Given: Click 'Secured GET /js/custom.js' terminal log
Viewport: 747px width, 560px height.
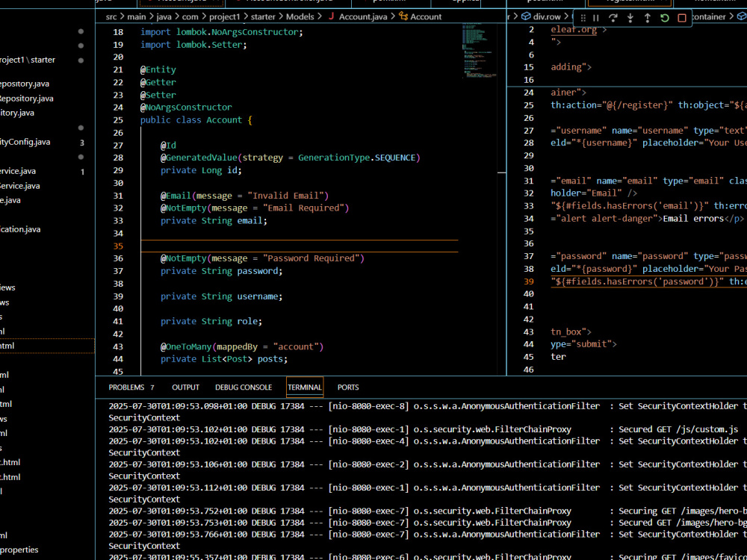Looking at the screenshot, I should 678,429.
